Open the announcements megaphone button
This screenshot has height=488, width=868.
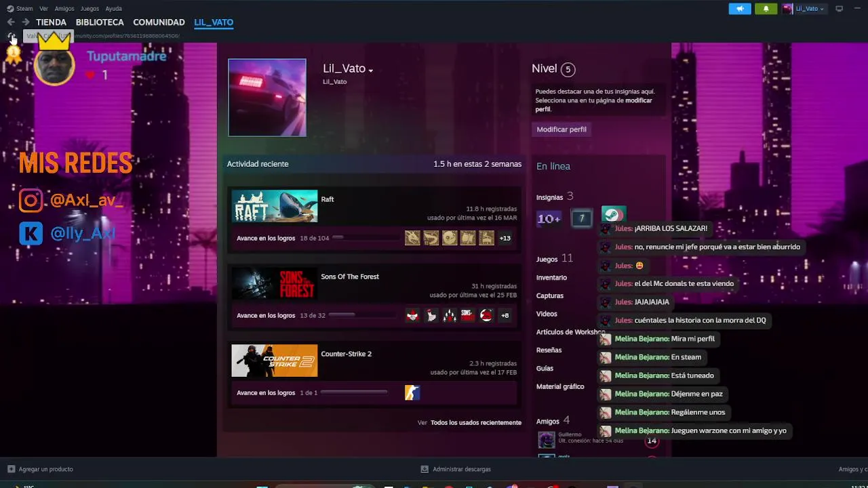pos(740,9)
